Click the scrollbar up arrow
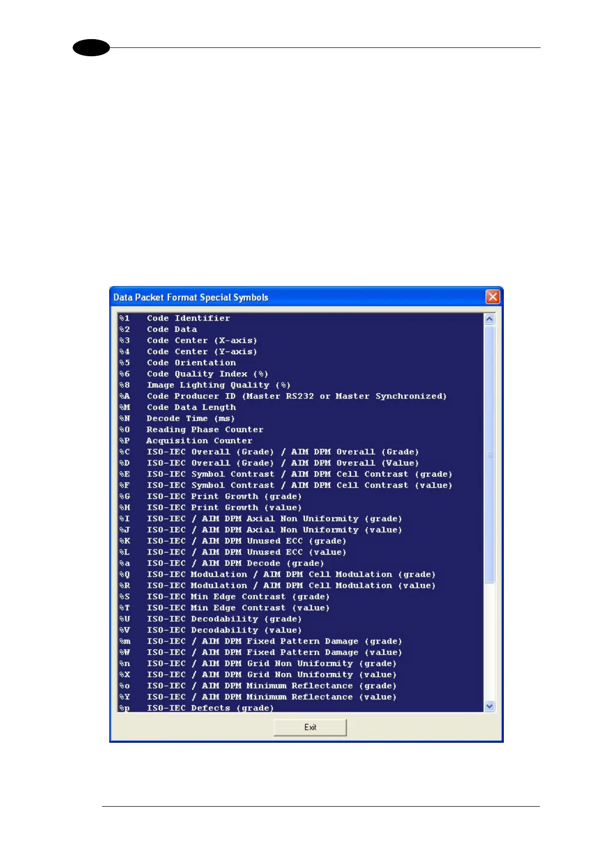 (x=489, y=319)
